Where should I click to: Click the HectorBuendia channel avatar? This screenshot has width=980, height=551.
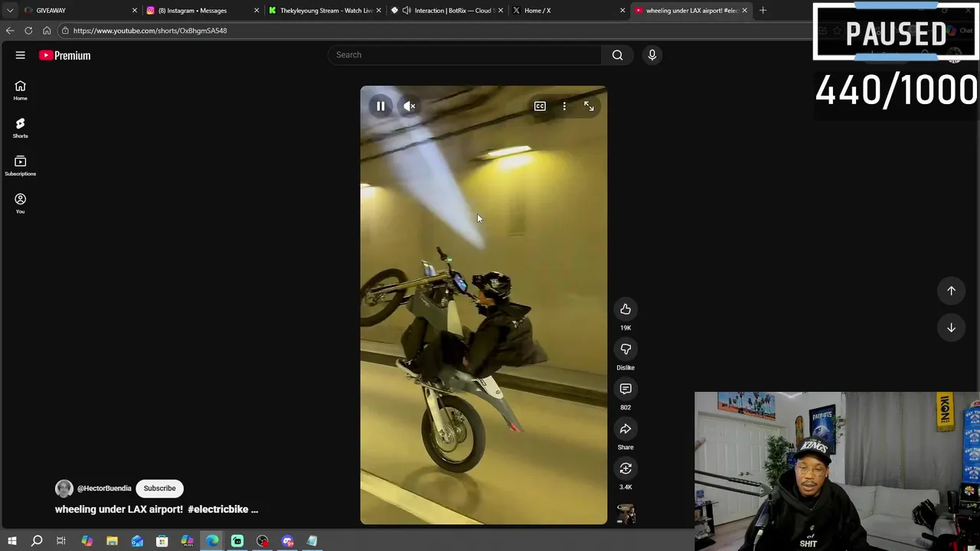pyautogui.click(x=64, y=488)
